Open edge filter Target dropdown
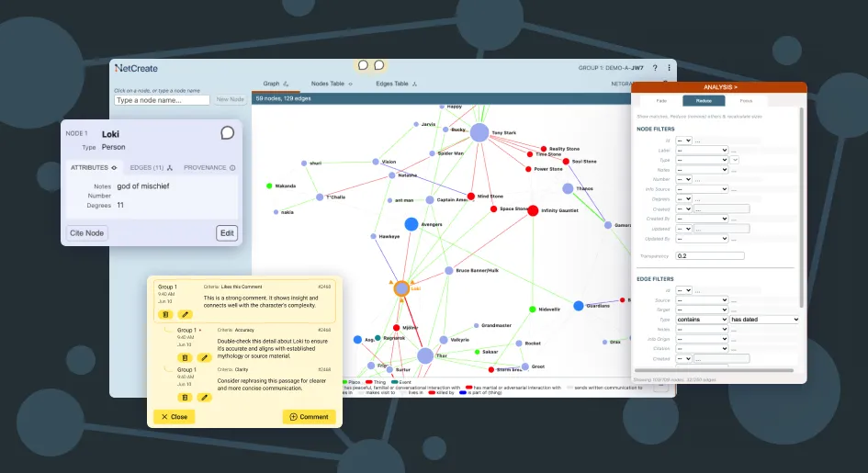The height and width of the screenshot is (473, 868). 702,310
